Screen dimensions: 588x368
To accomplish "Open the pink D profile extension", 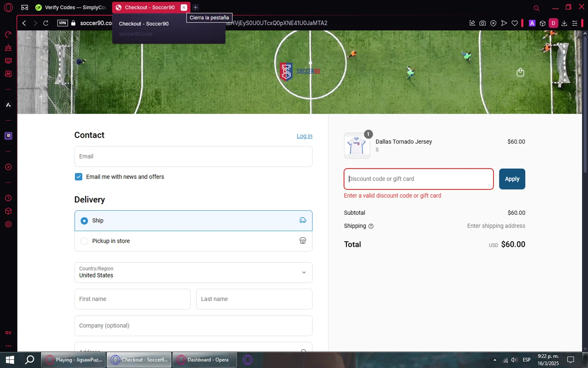I will click(554, 23).
